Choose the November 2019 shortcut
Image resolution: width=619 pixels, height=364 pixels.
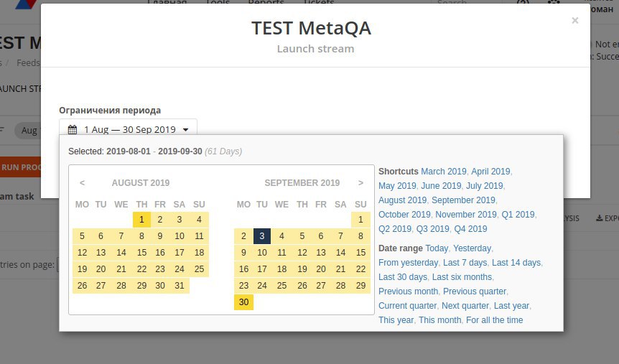pos(466,215)
